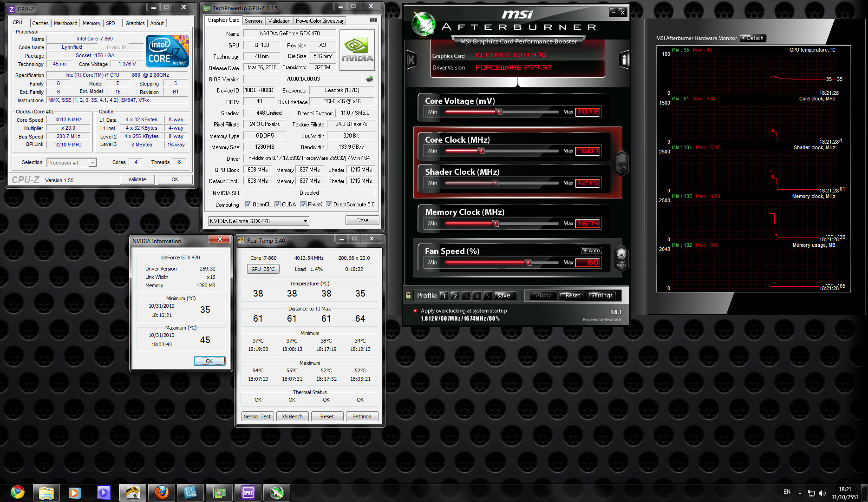Detach the Afterburner Hardware Monitor
The image size is (868, 502).
point(752,38)
